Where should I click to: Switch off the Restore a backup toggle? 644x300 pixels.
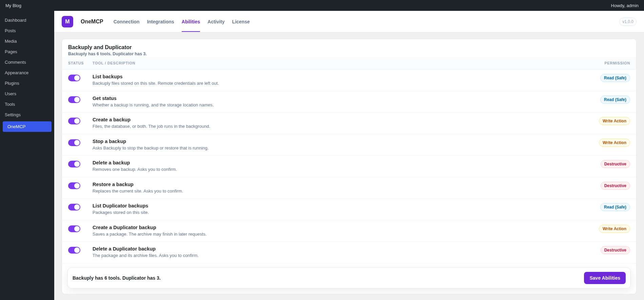[x=74, y=186]
